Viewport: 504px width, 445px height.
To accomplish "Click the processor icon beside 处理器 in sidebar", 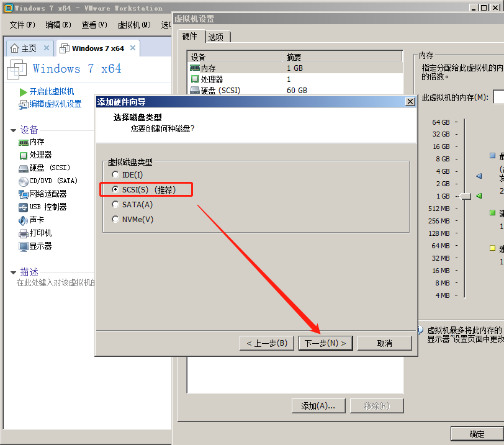I will click(24, 156).
